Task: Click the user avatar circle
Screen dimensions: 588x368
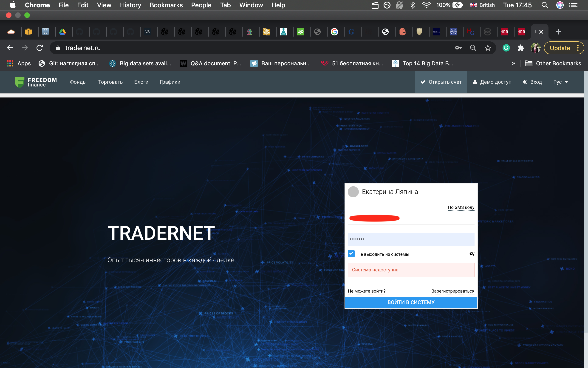Action: click(353, 192)
